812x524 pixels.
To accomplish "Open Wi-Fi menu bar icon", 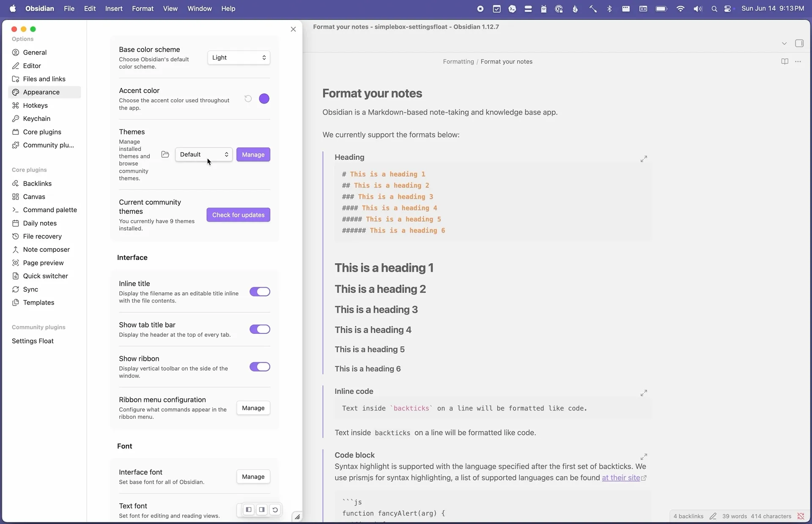I will 680,9.
